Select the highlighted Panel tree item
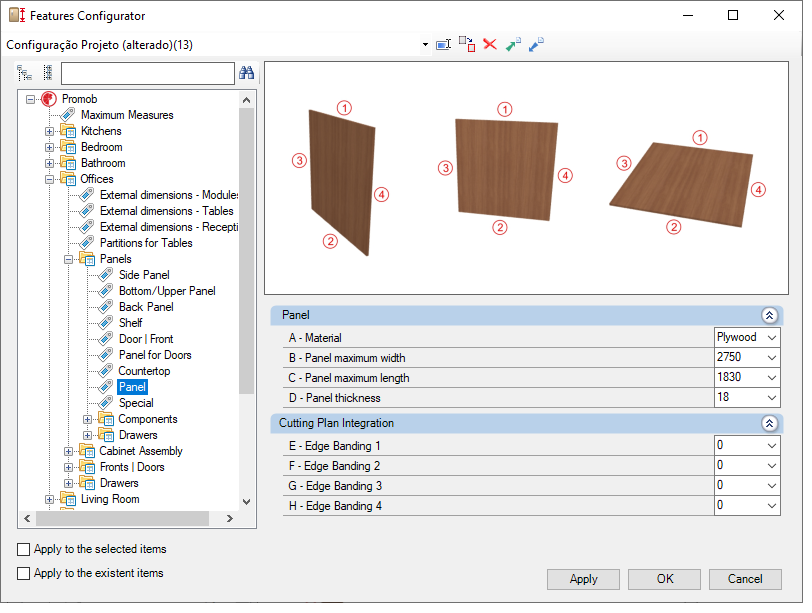 click(x=133, y=387)
